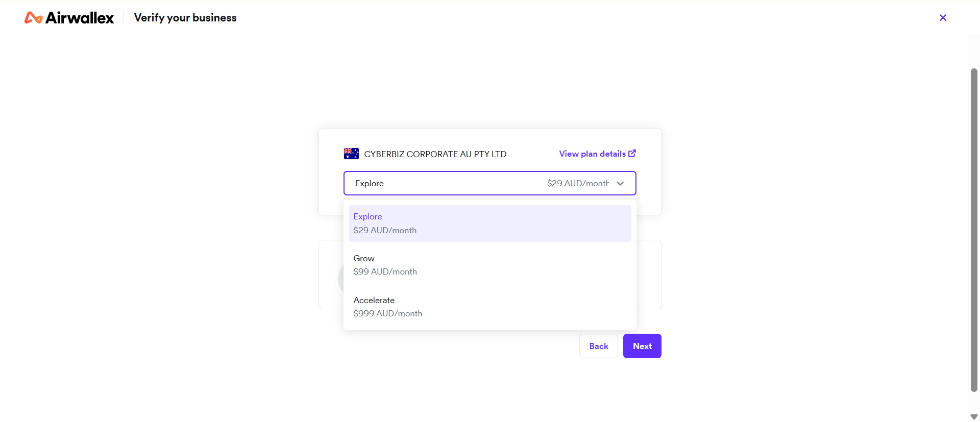This screenshot has width=980, height=422.
Task: Select the Explore $29 AUD/month option
Action: pos(489,224)
